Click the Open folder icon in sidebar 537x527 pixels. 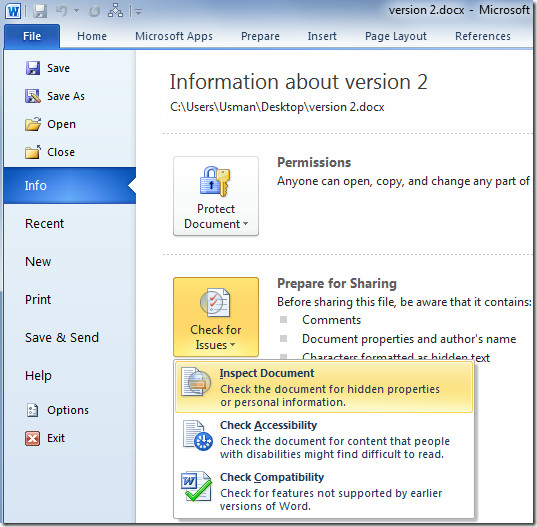33,124
